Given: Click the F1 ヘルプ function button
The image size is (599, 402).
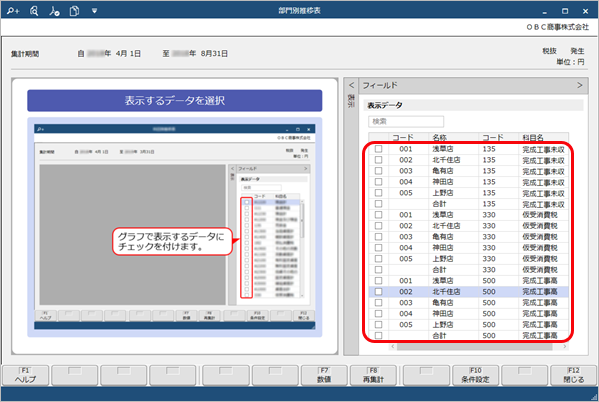Looking at the screenshot, I should 26,375.
